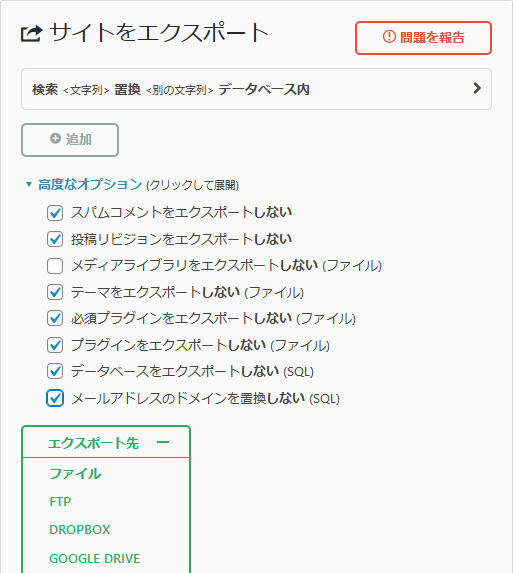Collapse the エクスポート先 dropdown header
The image size is (513, 573).
(106, 442)
